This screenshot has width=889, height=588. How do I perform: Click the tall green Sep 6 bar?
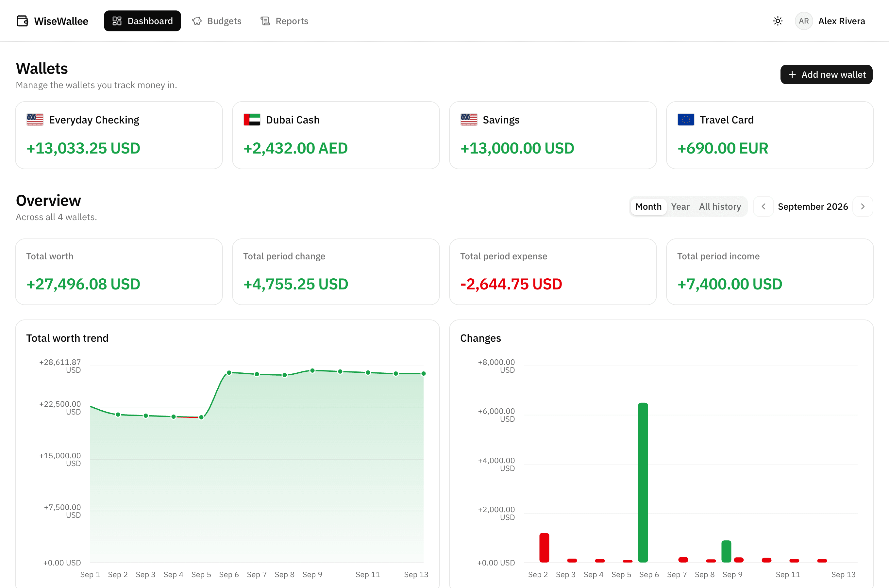(643, 482)
